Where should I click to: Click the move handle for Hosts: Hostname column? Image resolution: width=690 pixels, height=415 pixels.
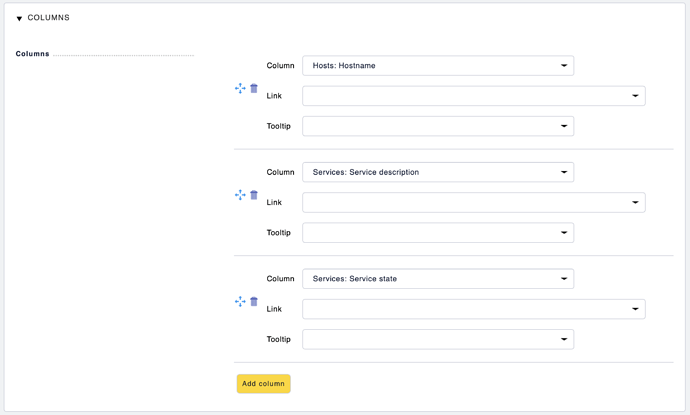(240, 88)
